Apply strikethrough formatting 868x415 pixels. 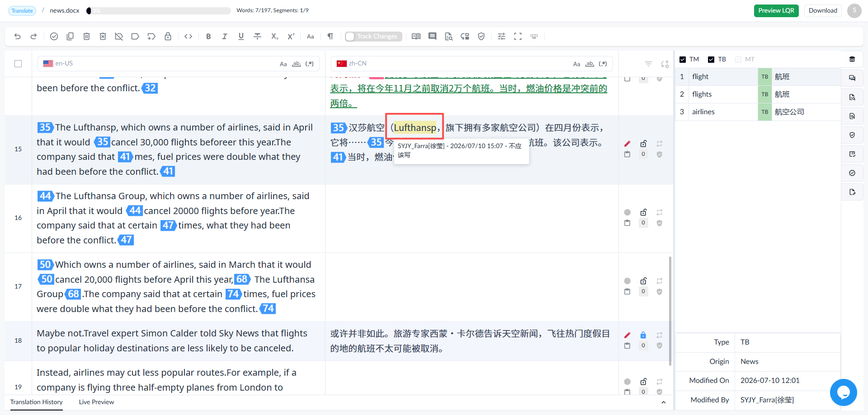pos(257,37)
